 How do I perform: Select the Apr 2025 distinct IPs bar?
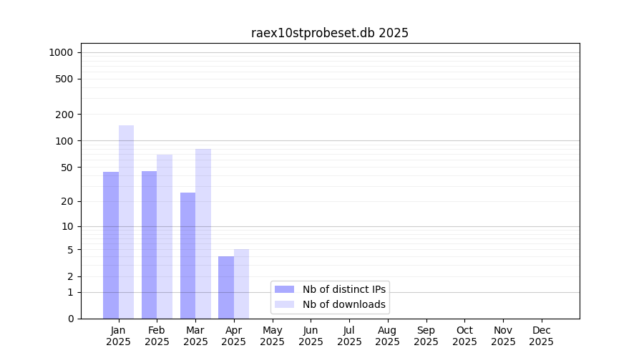pos(226,287)
